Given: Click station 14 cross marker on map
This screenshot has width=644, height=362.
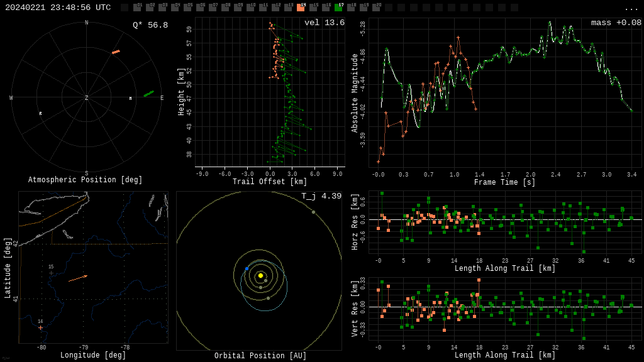Looking at the screenshot, I should point(41,327).
